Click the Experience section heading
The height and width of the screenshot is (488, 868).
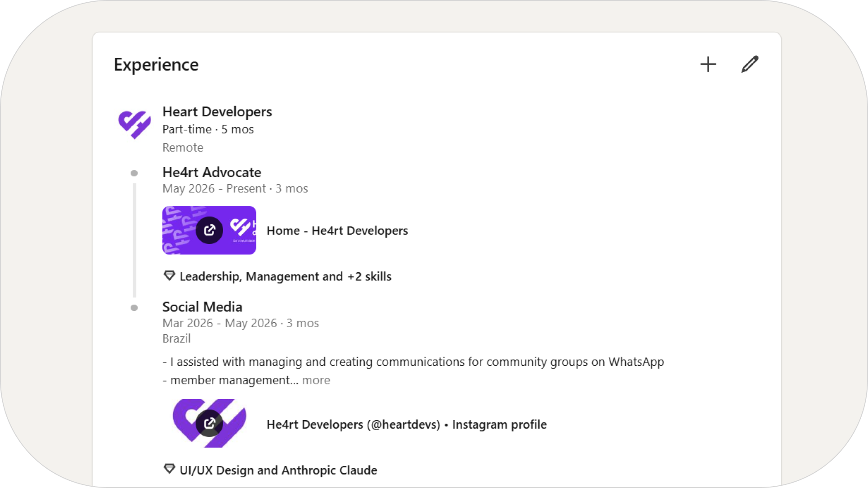pos(156,65)
